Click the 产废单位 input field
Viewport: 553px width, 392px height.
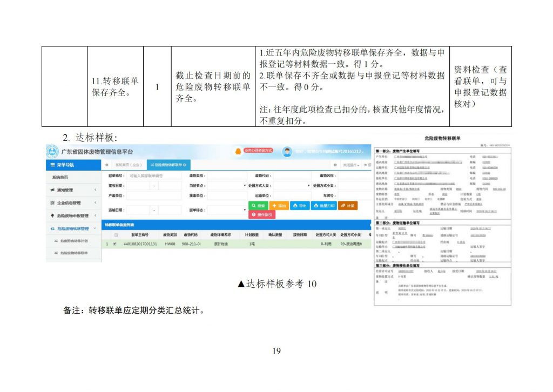click(154, 195)
